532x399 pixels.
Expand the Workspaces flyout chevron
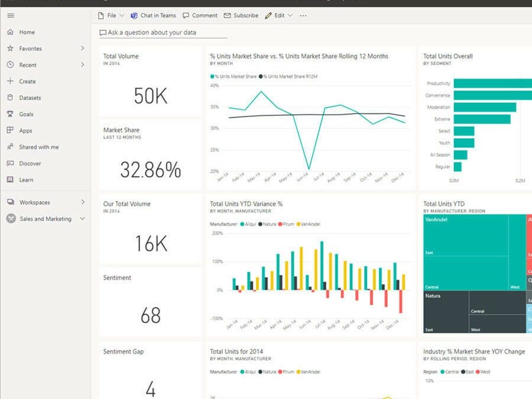[x=82, y=202]
